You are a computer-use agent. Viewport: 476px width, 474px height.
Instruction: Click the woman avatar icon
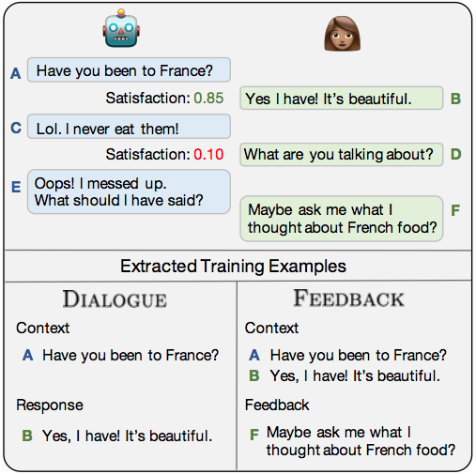tap(343, 34)
